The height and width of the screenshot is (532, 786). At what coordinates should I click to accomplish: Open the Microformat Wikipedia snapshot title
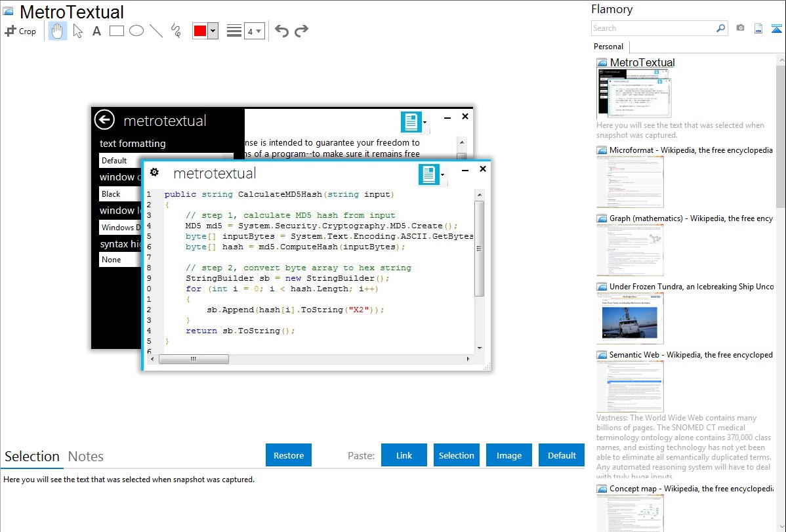coord(691,150)
